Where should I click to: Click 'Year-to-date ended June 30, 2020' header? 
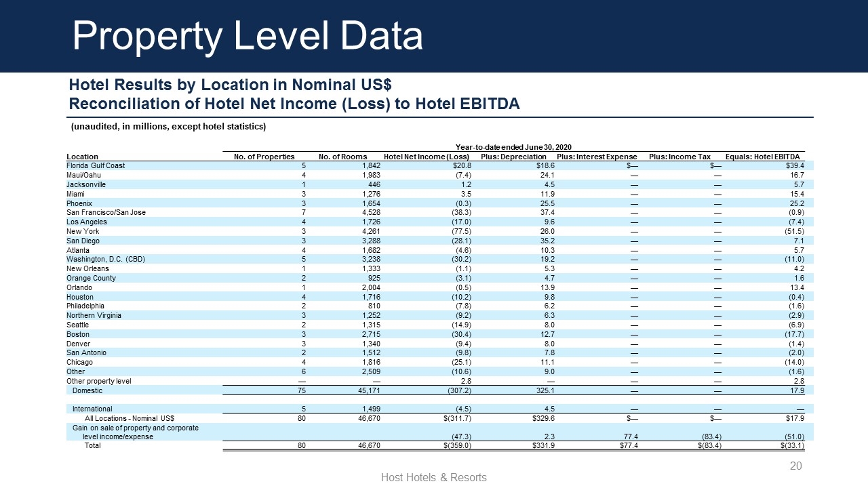(514, 146)
